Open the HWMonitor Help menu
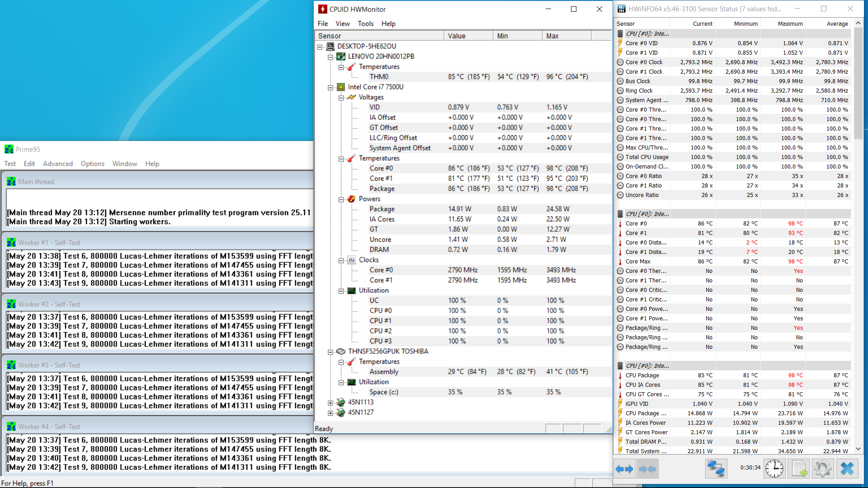 388,23
